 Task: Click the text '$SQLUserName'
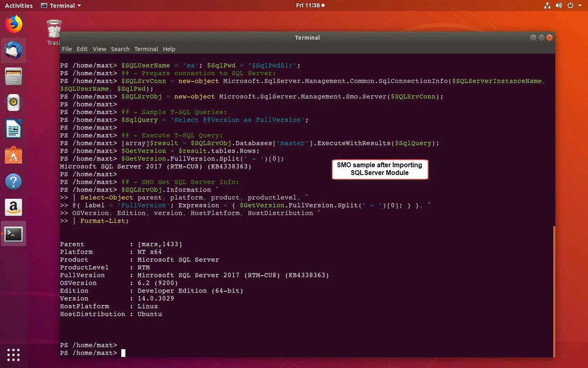145,65
